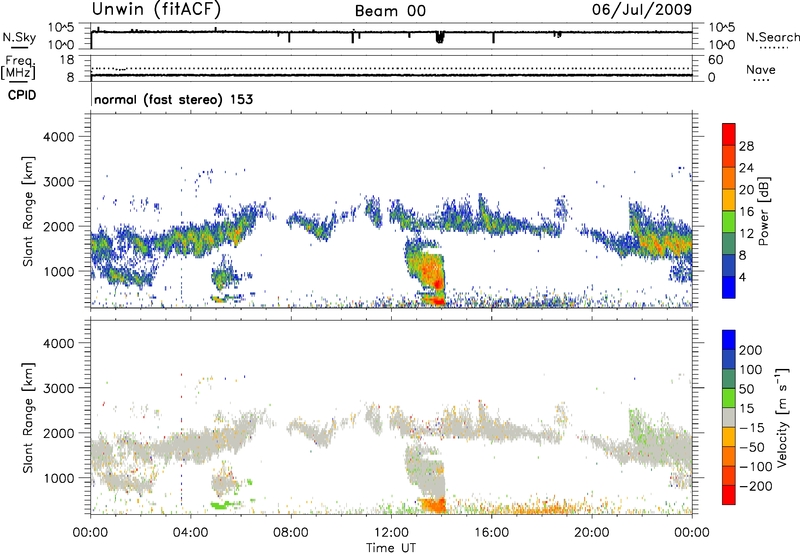Image resolution: width=800 pixels, height=554 pixels.
Task: Click the 'CPID' label
Action: click(22, 95)
